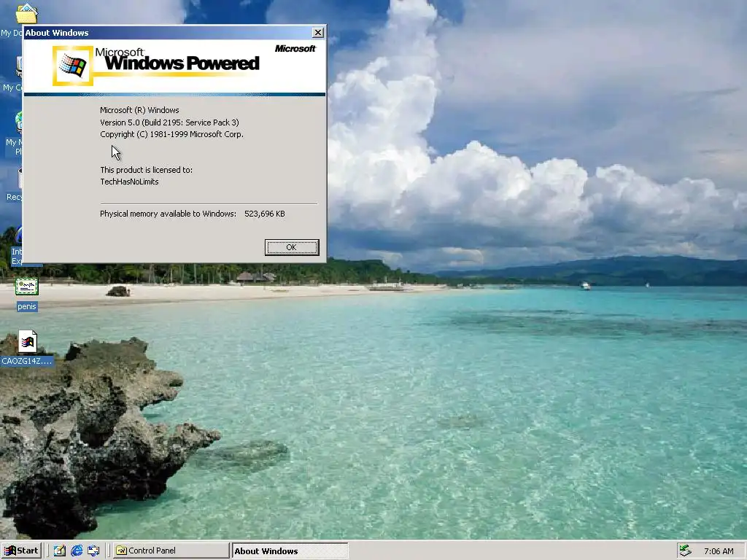
Task: Launch Outlook Express from the quick launch bar
Action: click(x=93, y=551)
